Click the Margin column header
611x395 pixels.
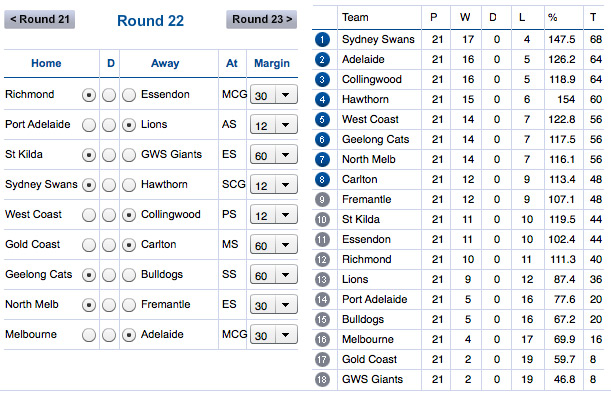(x=272, y=63)
